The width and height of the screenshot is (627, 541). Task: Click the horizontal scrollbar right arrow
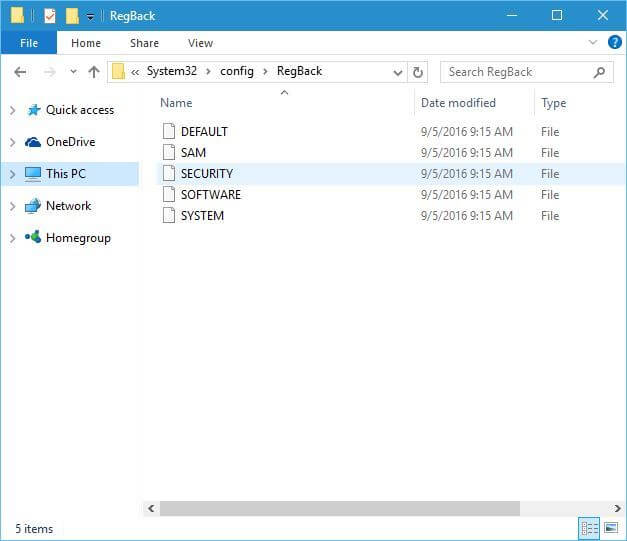(x=617, y=508)
